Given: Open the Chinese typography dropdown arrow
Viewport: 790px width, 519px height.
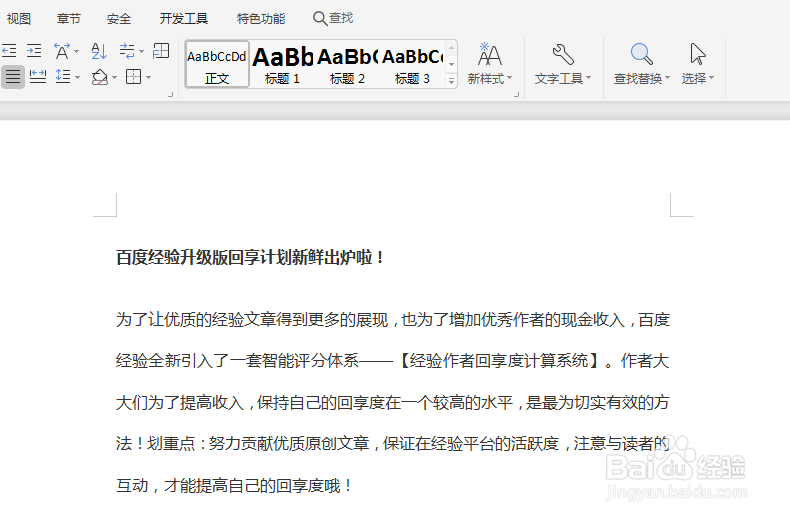Looking at the screenshot, I should click(77, 51).
